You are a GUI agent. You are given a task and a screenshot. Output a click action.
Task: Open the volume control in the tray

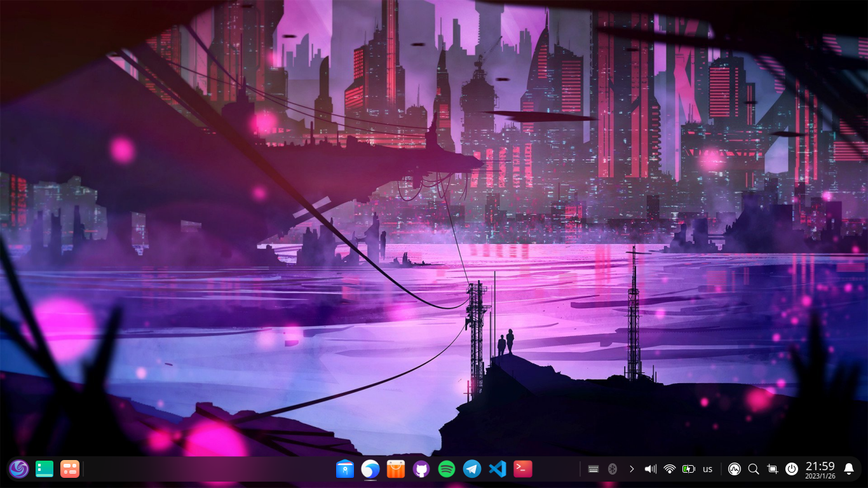[651, 469]
